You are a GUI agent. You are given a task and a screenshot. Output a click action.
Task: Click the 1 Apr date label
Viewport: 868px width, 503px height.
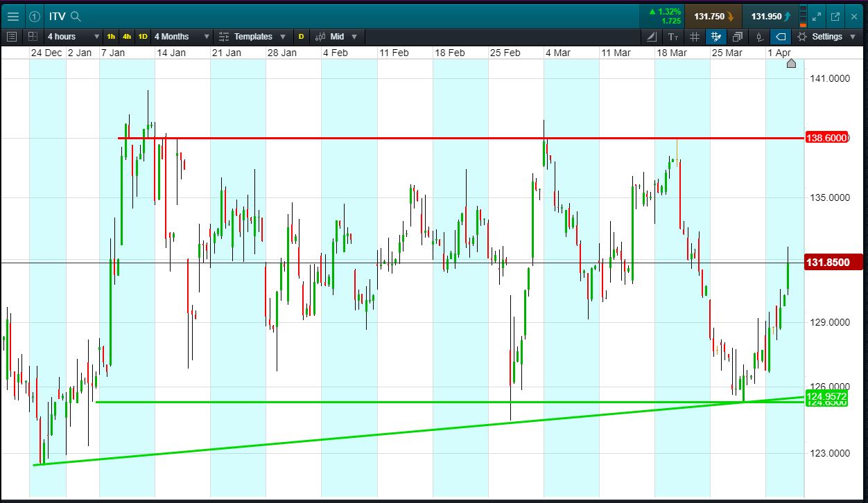(x=779, y=53)
